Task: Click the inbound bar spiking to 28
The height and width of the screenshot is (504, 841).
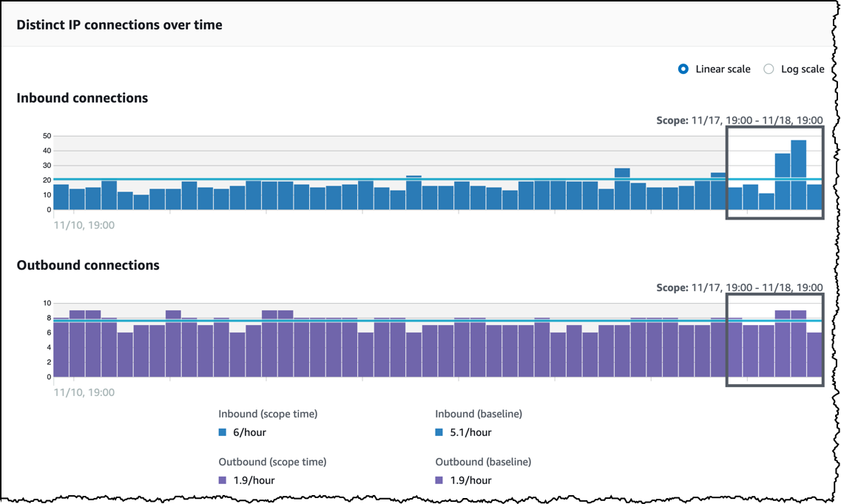Action: 622,189
